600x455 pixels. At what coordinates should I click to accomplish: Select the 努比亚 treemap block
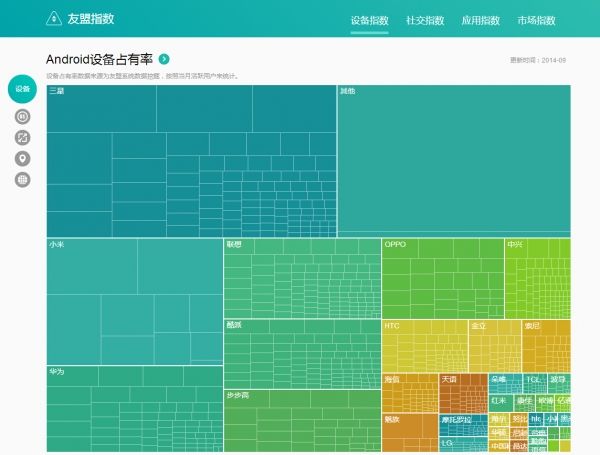519,420
